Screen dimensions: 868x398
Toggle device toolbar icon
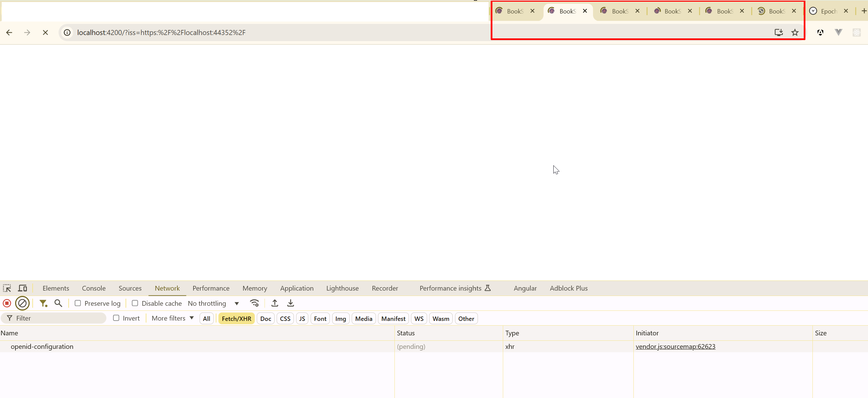pos(23,289)
